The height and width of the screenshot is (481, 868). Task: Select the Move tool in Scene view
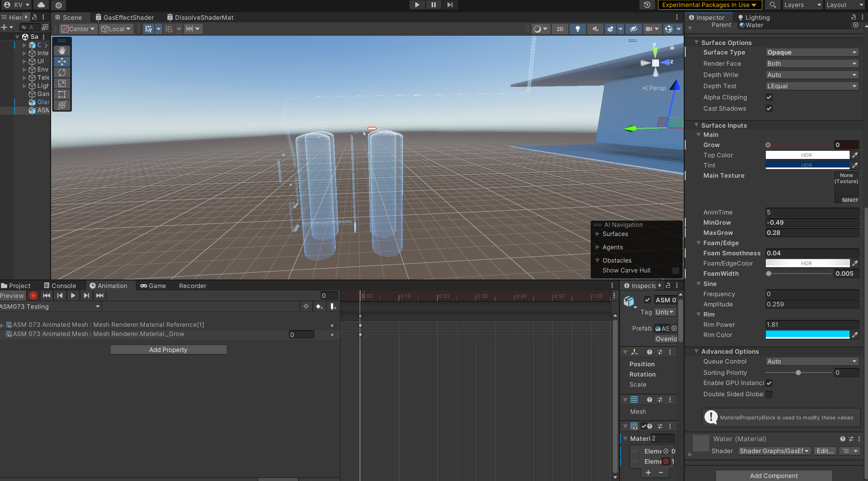[x=62, y=62]
